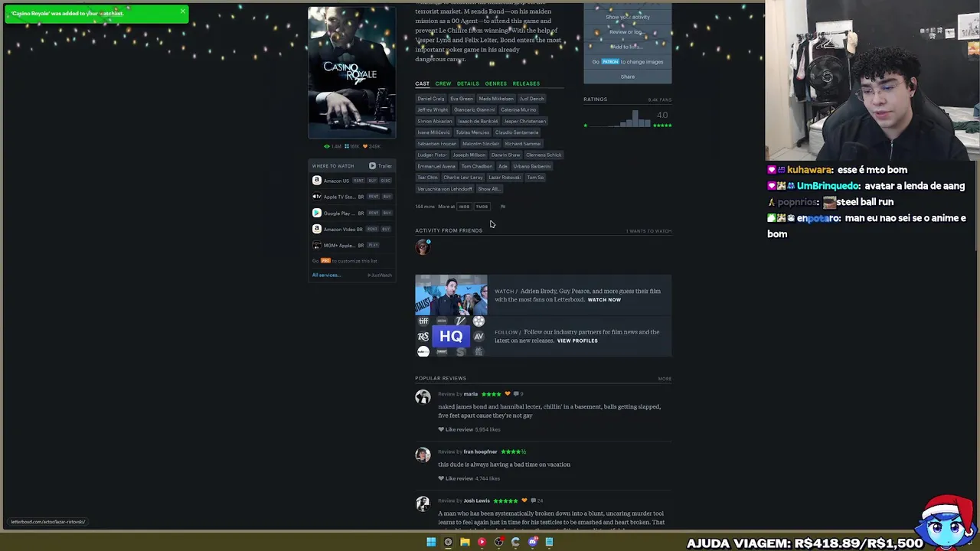
Task: Open Lazar Ristovski's cast page
Action: click(x=505, y=178)
